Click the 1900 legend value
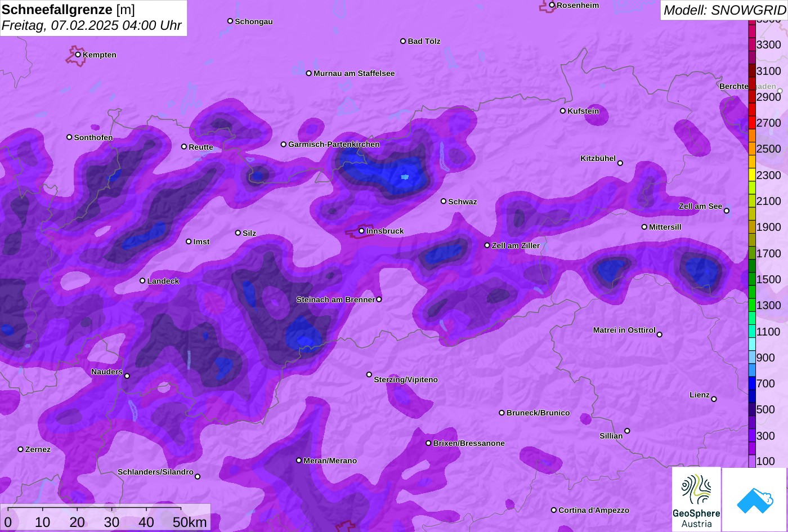The width and height of the screenshot is (788, 532). [769, 227]
